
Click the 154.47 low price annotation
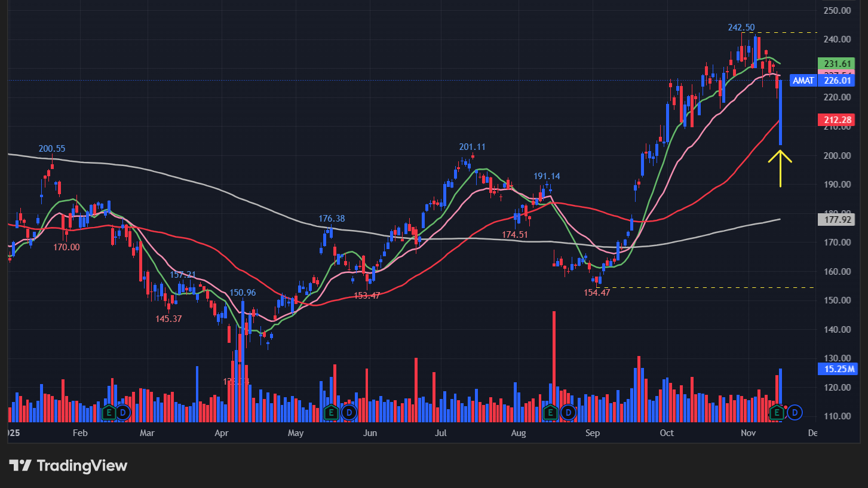(597, 292)
